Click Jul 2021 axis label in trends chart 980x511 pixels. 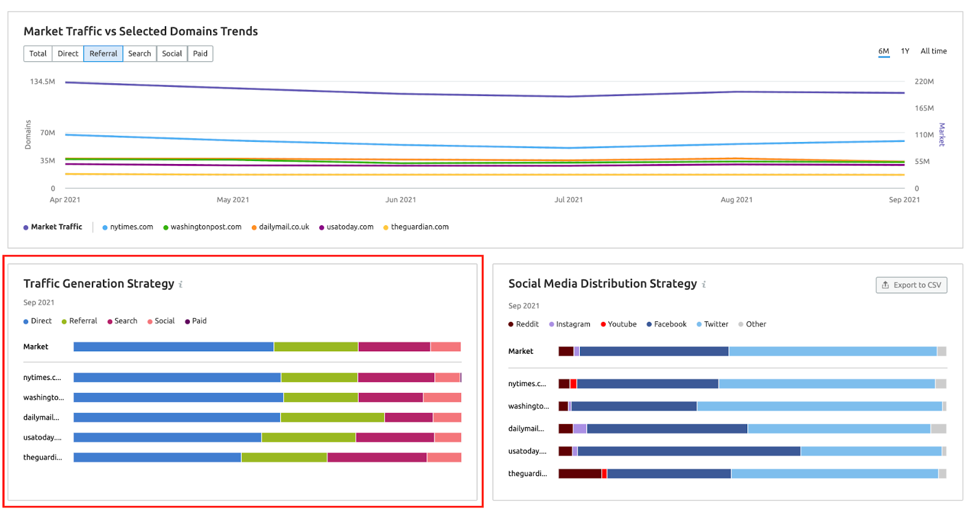coord(568,200)
